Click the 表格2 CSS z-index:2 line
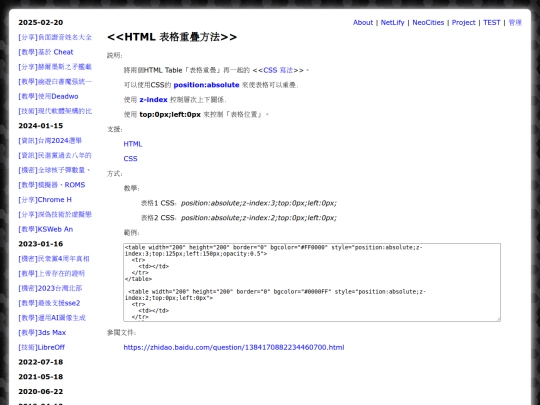Screen dimensions: 540x405 (239, 218)
